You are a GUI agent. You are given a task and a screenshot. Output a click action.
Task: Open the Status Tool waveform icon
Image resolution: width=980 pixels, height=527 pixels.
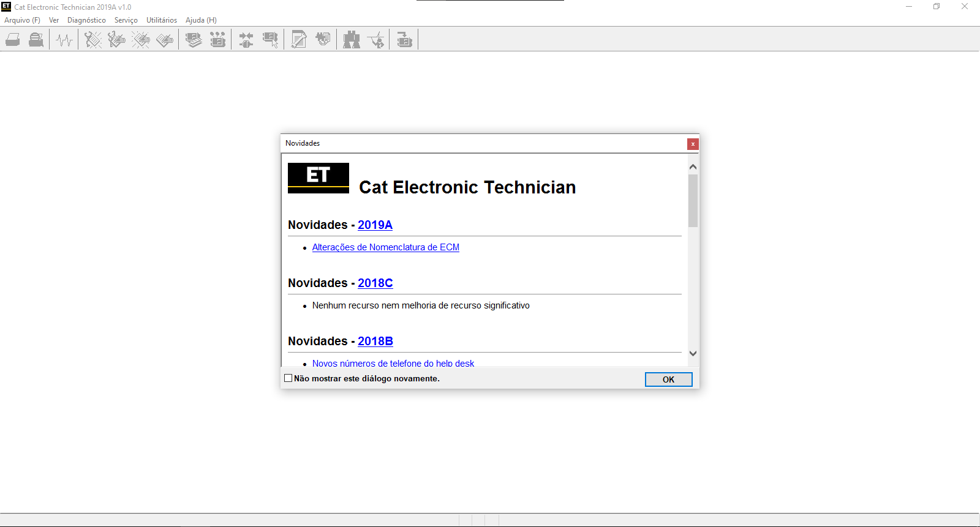coord(64,40)
